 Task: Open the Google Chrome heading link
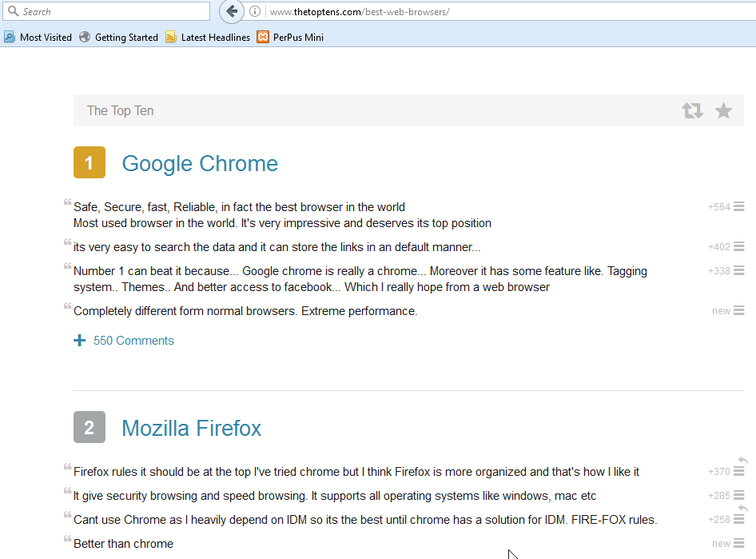tap(200, 163)
